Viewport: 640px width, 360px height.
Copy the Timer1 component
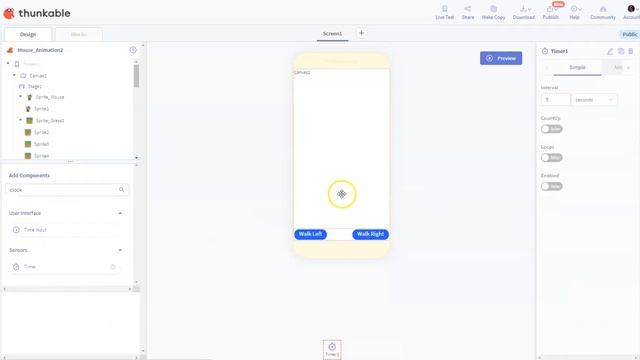click(621, 51)
